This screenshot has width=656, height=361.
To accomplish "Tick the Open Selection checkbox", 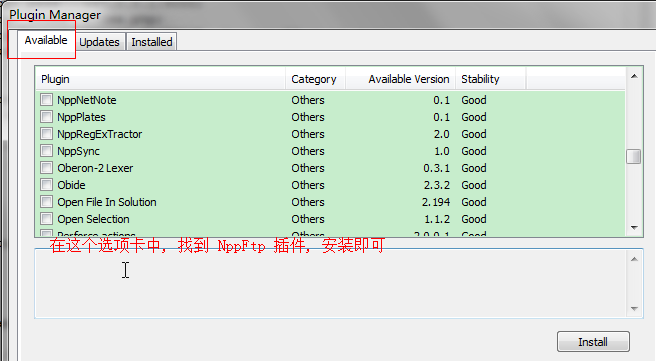I will pos(46,219).
